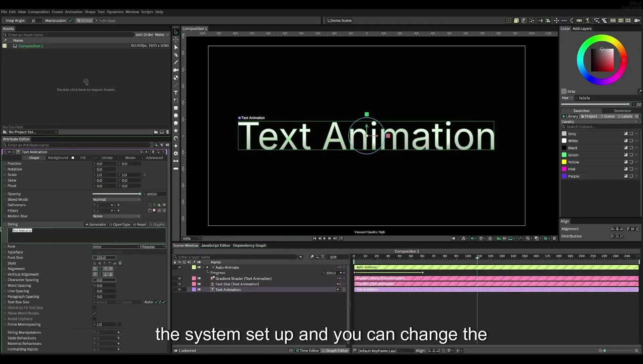Enable Shrink to Fit Text Box
The width and height of the screenshot is (643, 364).
(x=94, y=308)
